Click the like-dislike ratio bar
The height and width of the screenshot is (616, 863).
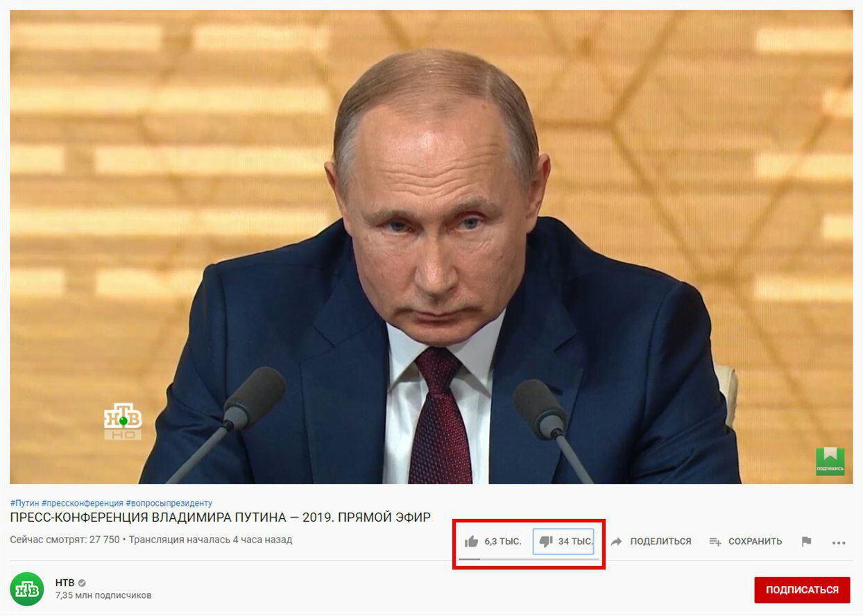pyautogui.click(x=528, y=558)
